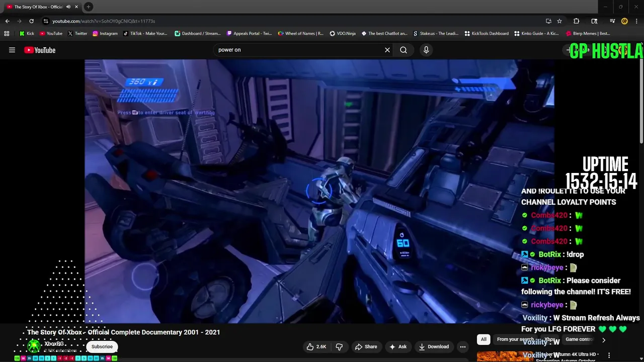Screen dimensions: 644x362
Task: Share the video
Action: pyautogui.click(x=366, y=346)
